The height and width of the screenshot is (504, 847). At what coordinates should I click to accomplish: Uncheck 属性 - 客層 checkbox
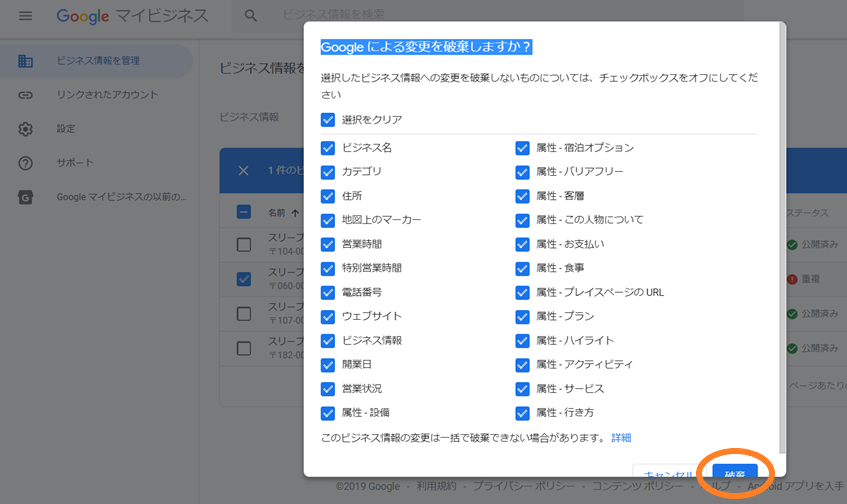coord(522,196)
